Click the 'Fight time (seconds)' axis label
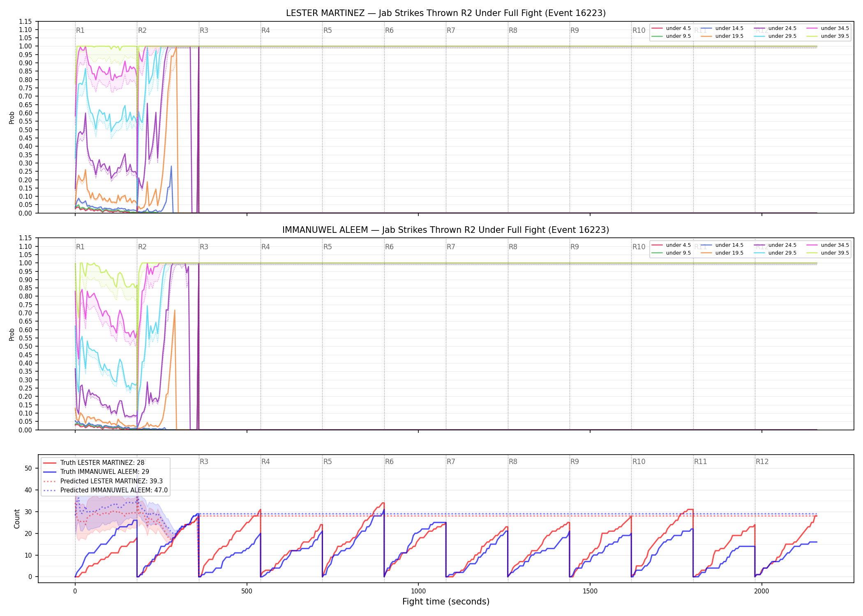This screenshot has height=616, width=863. [x=446, y=602]
